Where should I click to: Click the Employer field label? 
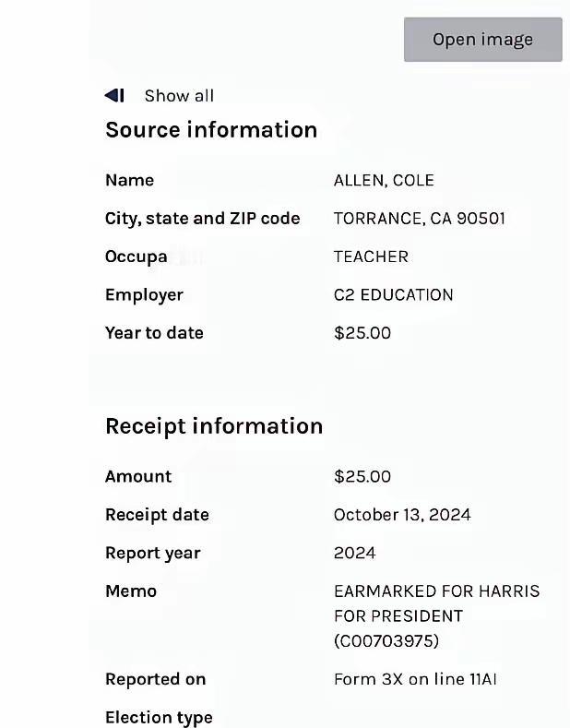144,295
